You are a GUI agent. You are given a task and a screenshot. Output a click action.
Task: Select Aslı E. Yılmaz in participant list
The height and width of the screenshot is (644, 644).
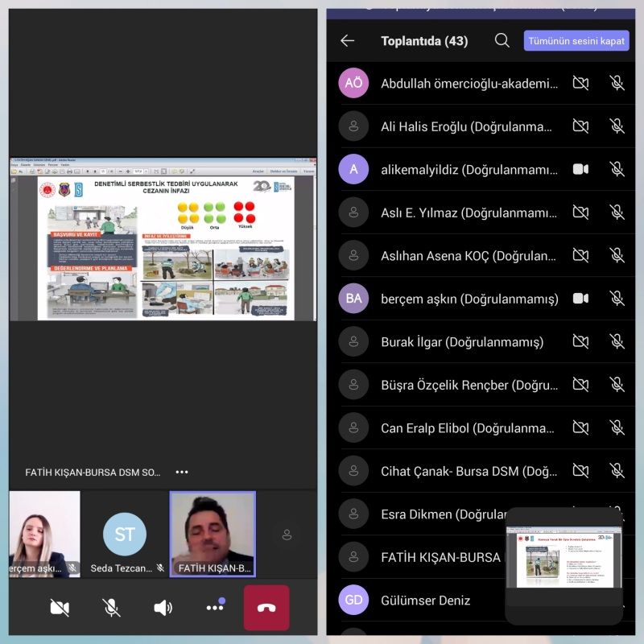click(469, 213)
